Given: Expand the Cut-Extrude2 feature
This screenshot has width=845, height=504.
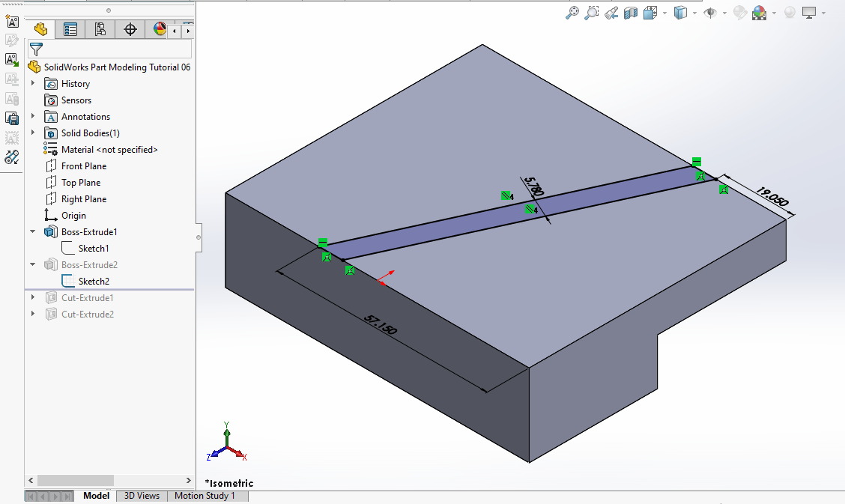Looking at the screenshot, I should pos(33,314).
